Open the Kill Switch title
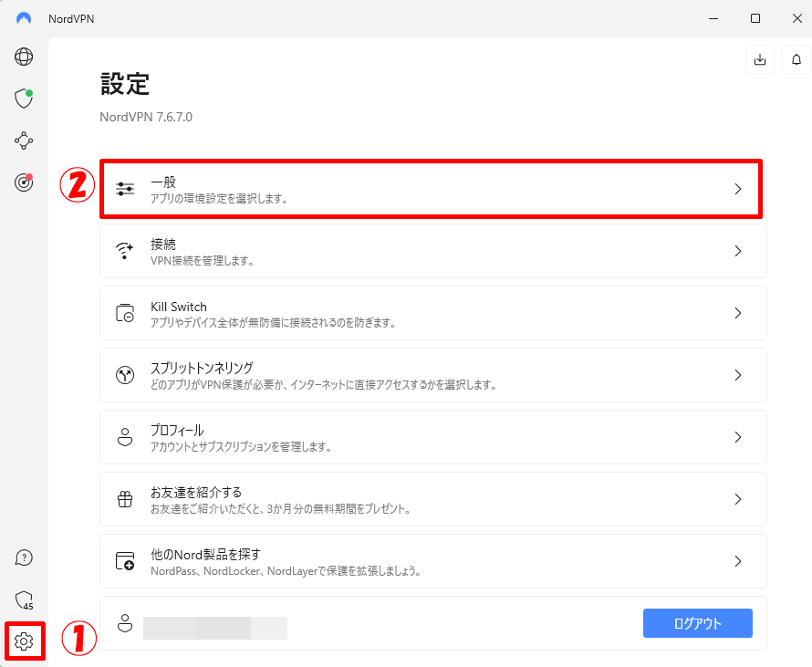Image resolution: width=812 pixels, height=667 pixels. click(x=179, y=307)
